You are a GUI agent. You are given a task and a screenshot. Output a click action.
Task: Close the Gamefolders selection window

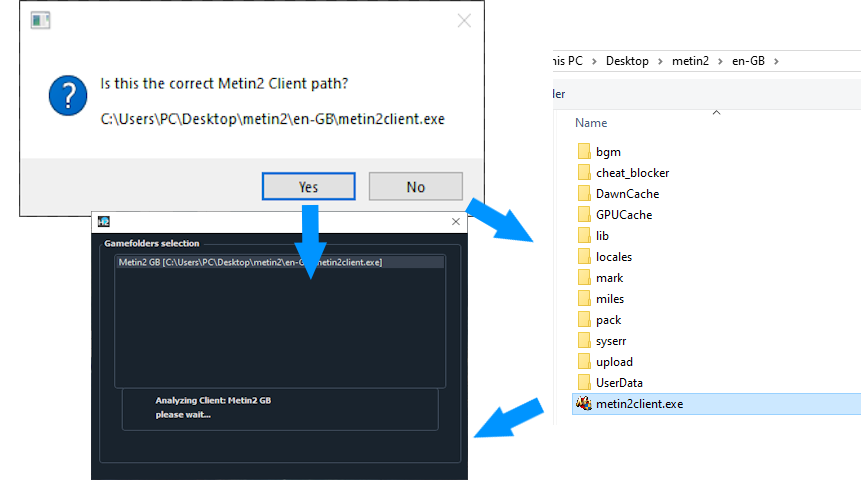[456, 221]
